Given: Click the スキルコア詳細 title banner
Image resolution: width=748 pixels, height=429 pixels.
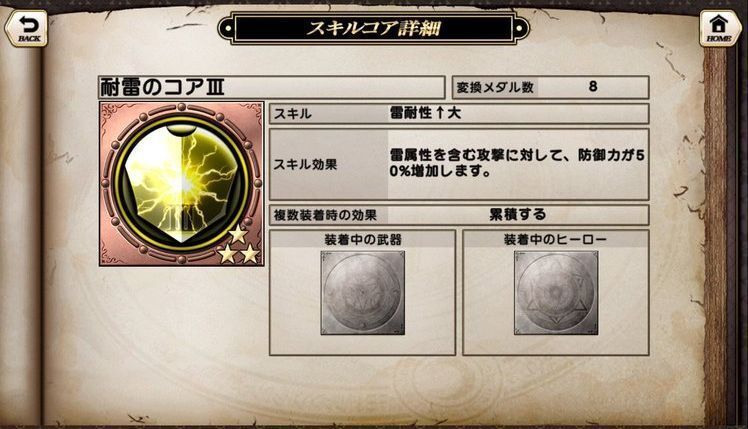Looking at the screenshot, I should pos(374,28).
